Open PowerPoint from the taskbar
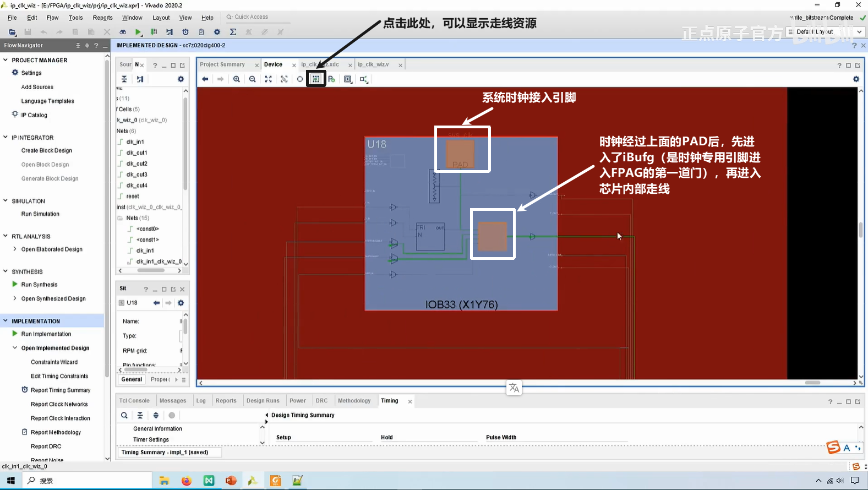This screenshot has width=868, height=490. click(x=231, y=481)
